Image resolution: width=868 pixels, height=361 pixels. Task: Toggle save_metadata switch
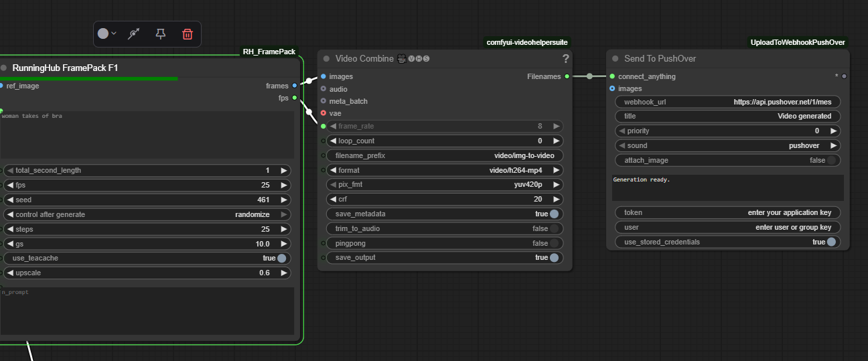[x=555, y=214]
